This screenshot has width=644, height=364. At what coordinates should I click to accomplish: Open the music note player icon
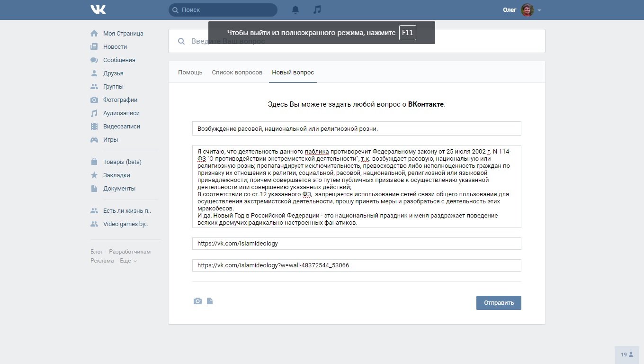[x=317, y=9]
